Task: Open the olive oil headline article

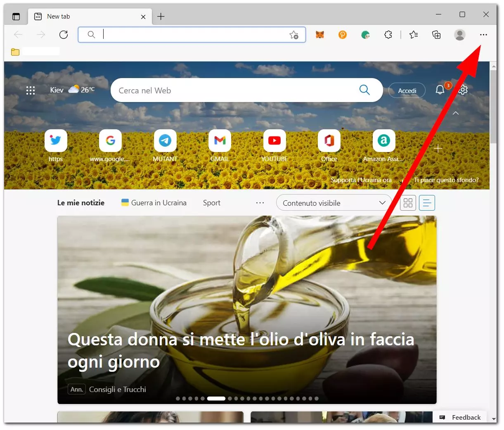Action: click(x=241, y=350)
